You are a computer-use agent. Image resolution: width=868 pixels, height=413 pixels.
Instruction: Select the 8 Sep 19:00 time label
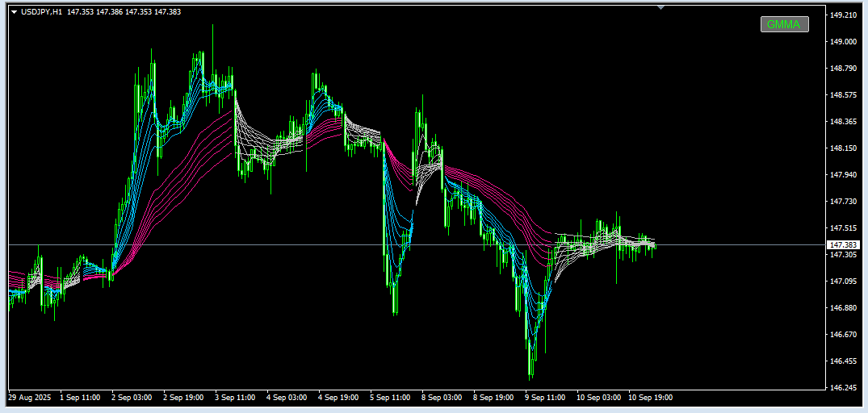[x=494, y=398]
